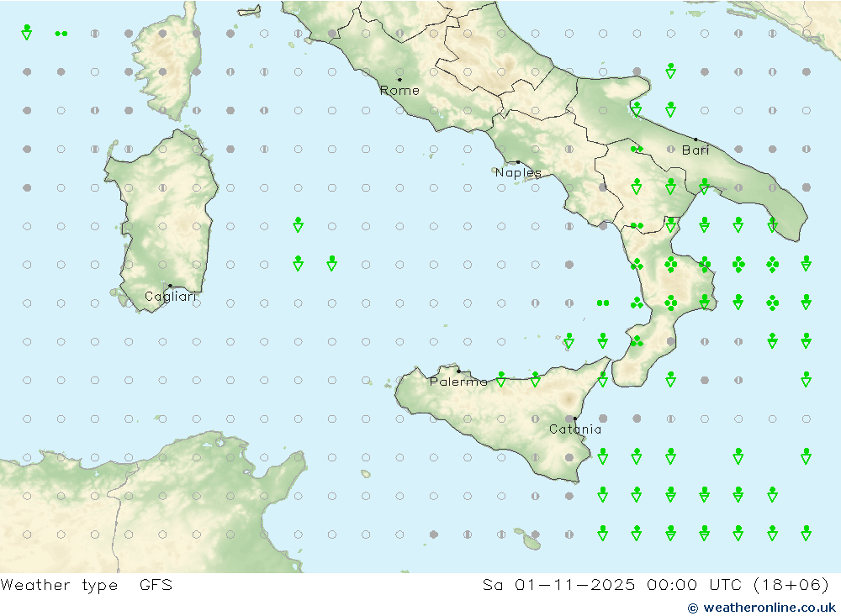This screenshot has width=841, height=616.
Task: Click the Bari city label
Action: (x=696, y=150)
